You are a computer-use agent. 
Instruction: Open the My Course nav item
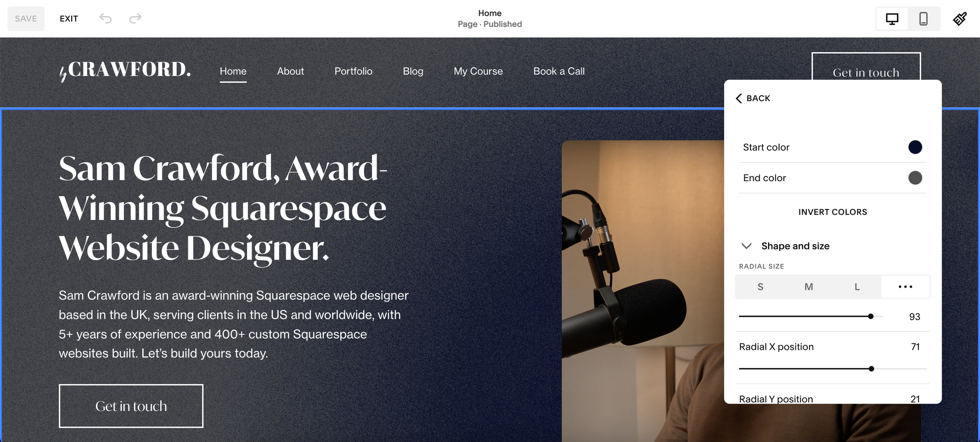pos(478,71)
